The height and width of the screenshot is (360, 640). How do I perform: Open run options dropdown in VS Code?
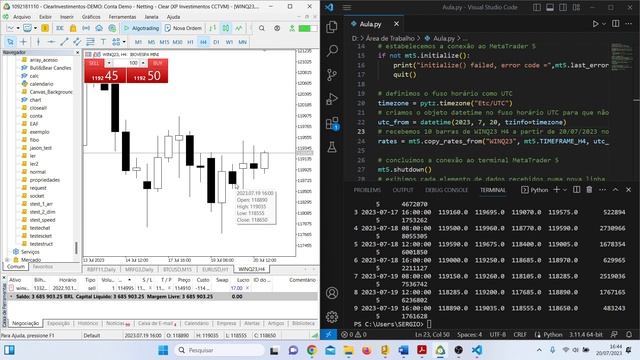point(604,24)
